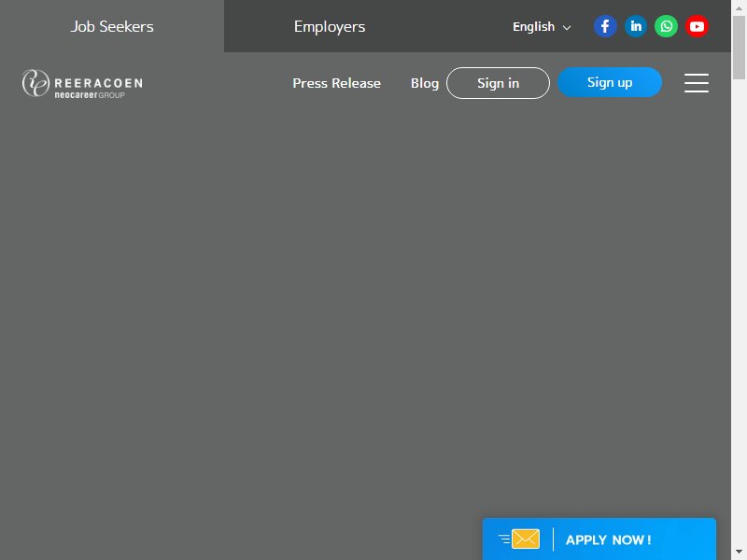747x560 pixels.
Task: Open the WhatsApp social icon
Action: tap(666, 26)
